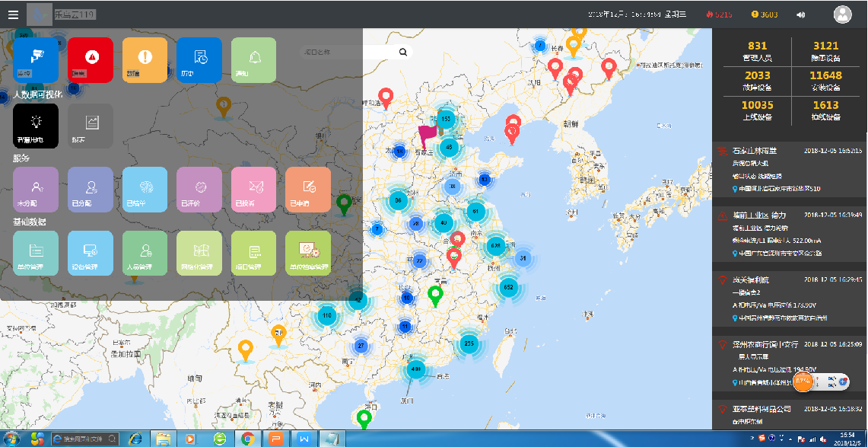
Task: Open the red alarm warning tile
Action: (91, 59)
